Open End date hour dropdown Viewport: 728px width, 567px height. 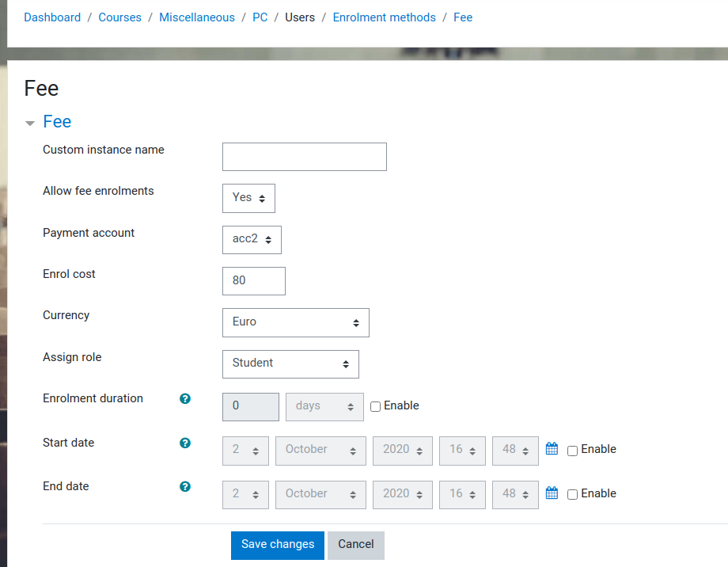pyautogui.click(x=462, y=494)
